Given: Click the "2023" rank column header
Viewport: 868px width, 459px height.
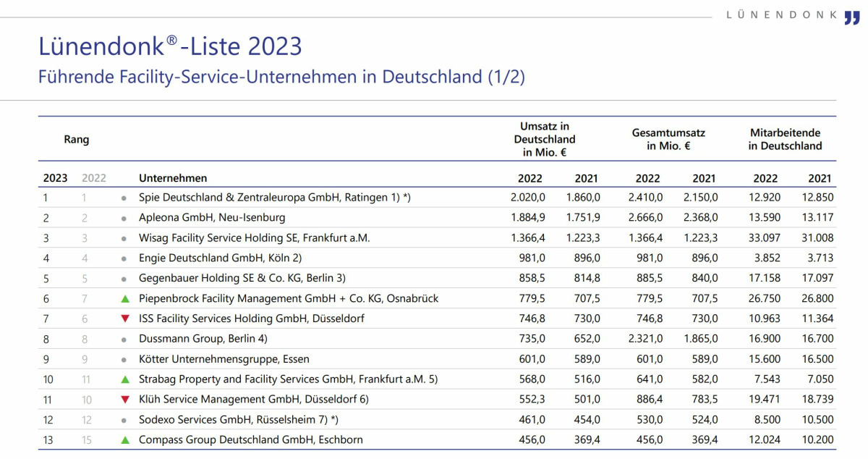Looking at the screenshot, I should point(55,178).
